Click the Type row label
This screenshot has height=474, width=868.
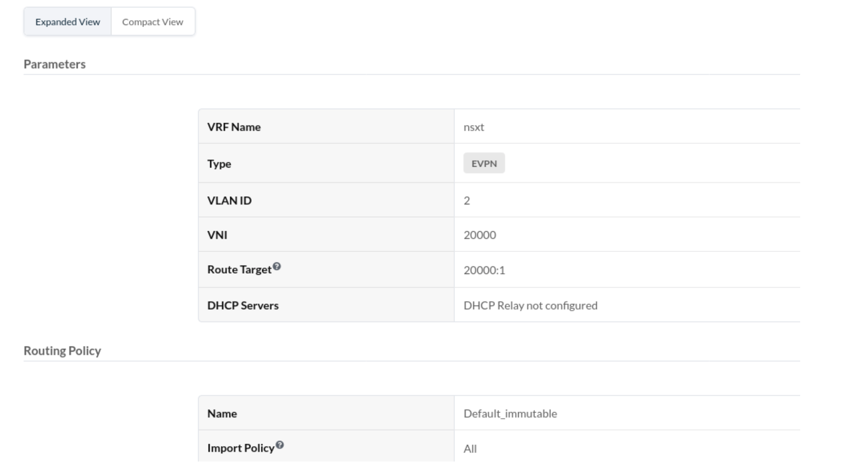pyautogui.click(x=219, y=163)
